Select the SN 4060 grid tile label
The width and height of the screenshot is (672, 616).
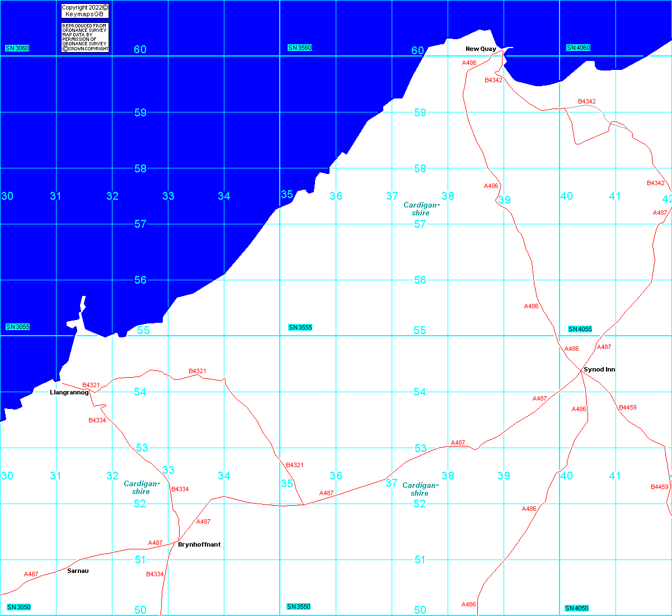pyautogui.click(x=578, y=48)
